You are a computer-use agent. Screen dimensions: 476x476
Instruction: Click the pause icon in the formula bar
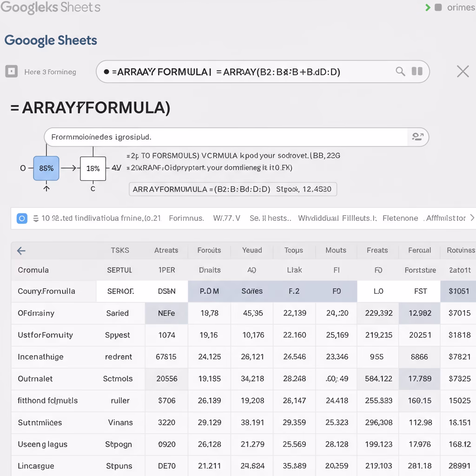click(x=417, y=71)
